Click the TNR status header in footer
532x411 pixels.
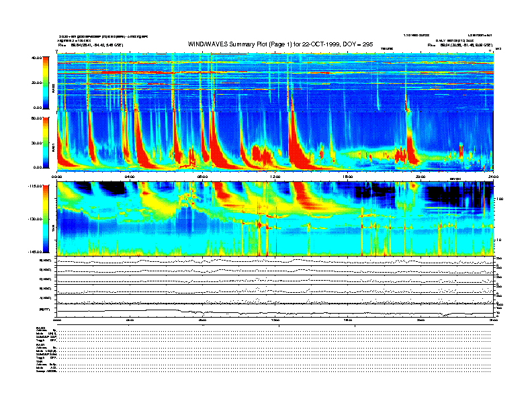39,361
